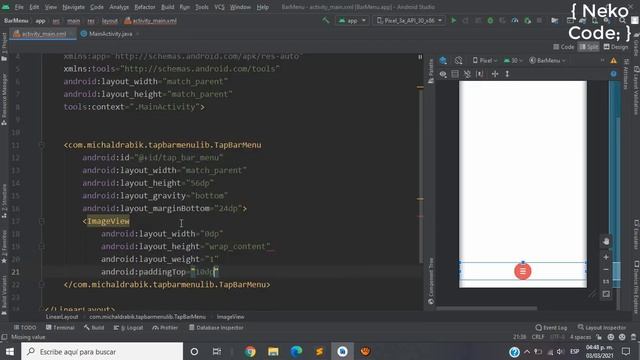Click the activity_main.xml breadcrumb in navigation bar
Screen dimensions: 640x360
coord(151,21)
